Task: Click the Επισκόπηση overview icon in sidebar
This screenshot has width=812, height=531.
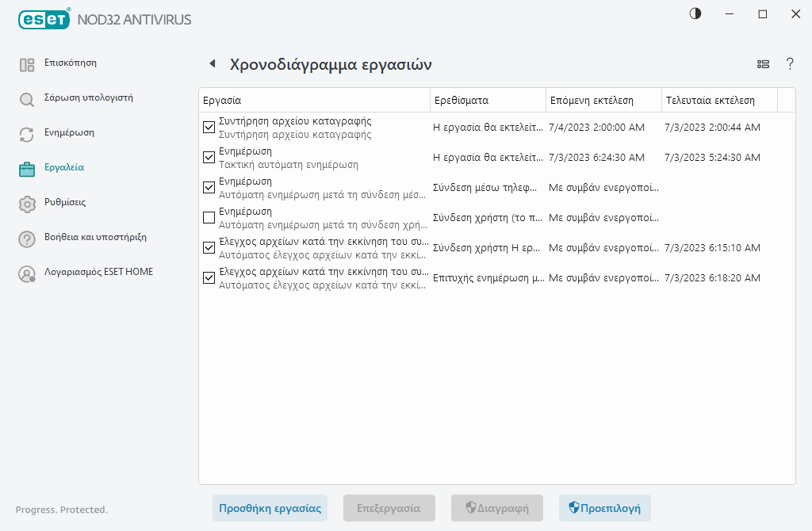Action: (x=27, y=65)
